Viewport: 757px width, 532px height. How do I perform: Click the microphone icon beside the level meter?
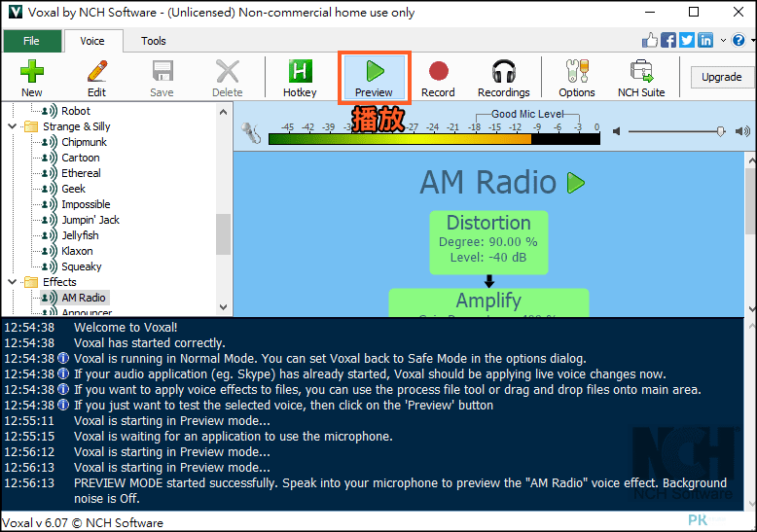[251, 133]
